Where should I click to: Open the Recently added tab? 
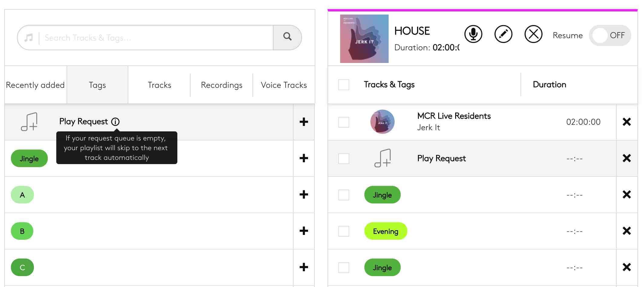click(x=35, y=85)
